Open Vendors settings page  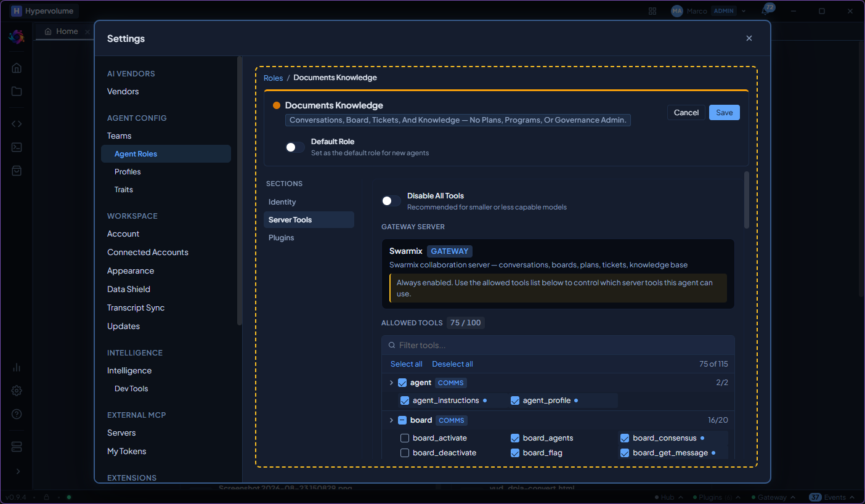123,91
